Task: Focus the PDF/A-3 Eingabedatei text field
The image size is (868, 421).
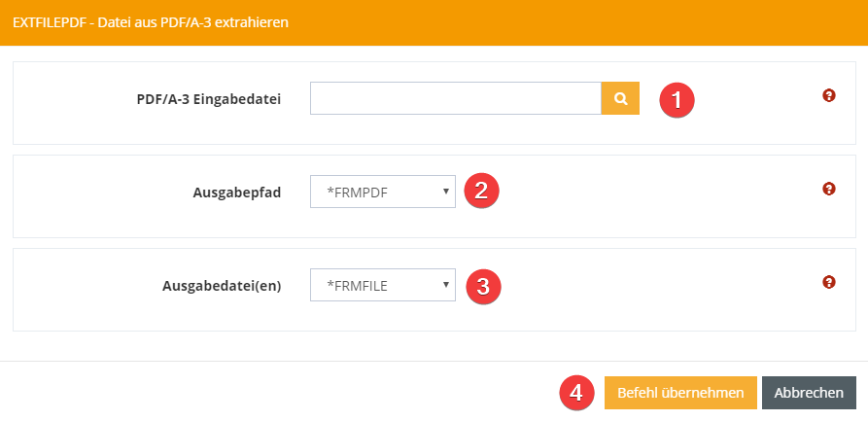Action: pos(455,98)
